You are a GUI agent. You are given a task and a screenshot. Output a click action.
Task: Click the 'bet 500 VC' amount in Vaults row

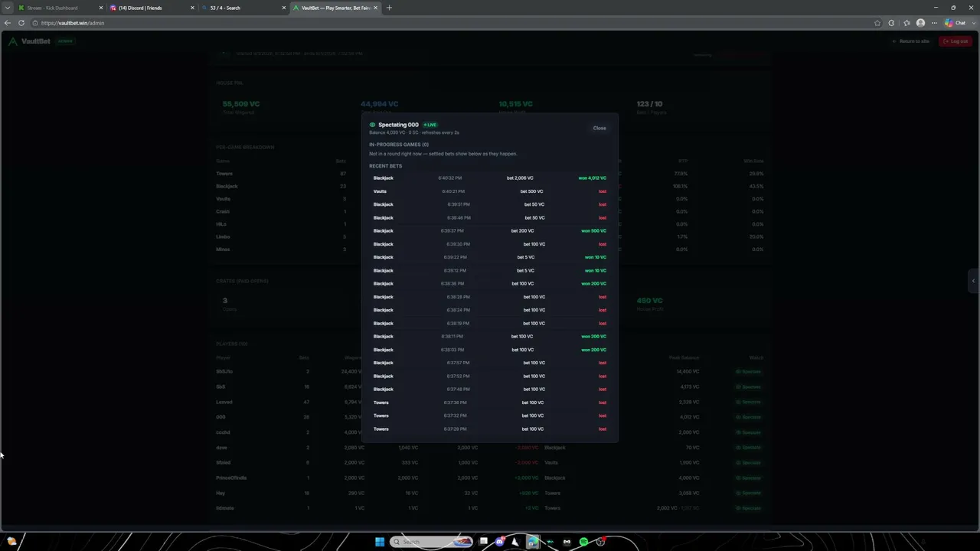pos(531,191)
